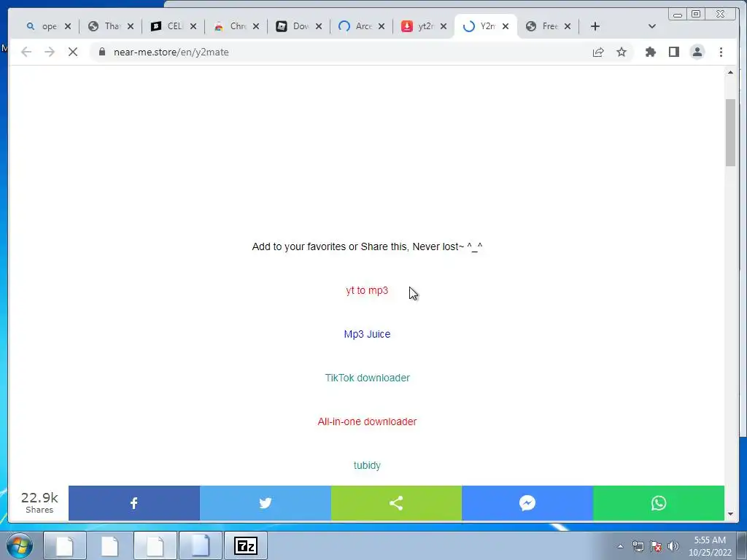747x560 pixels.
Task: Share page on Facebook
Action: pos(134,503)
